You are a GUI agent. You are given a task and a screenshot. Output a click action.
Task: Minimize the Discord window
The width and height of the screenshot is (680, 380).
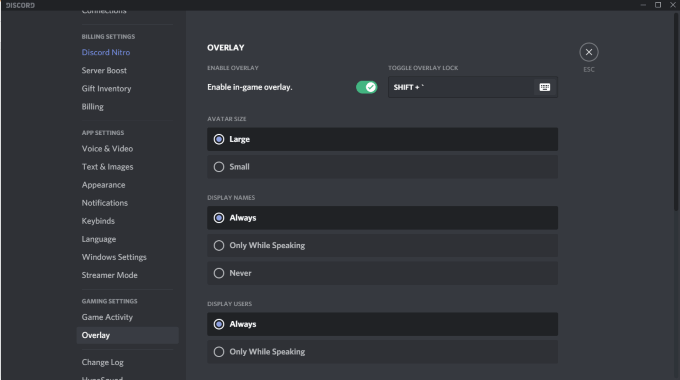643,5
